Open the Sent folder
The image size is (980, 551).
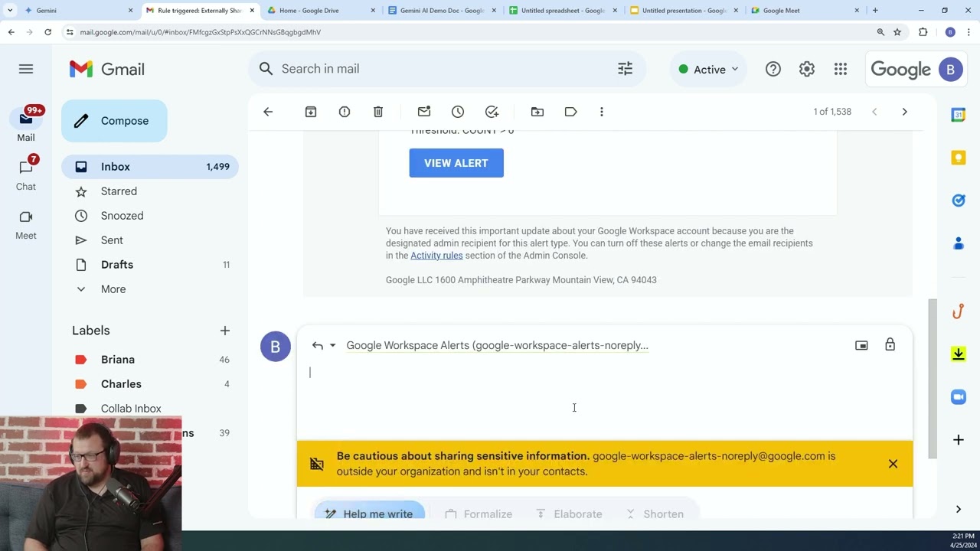click(x=150, y=240)
